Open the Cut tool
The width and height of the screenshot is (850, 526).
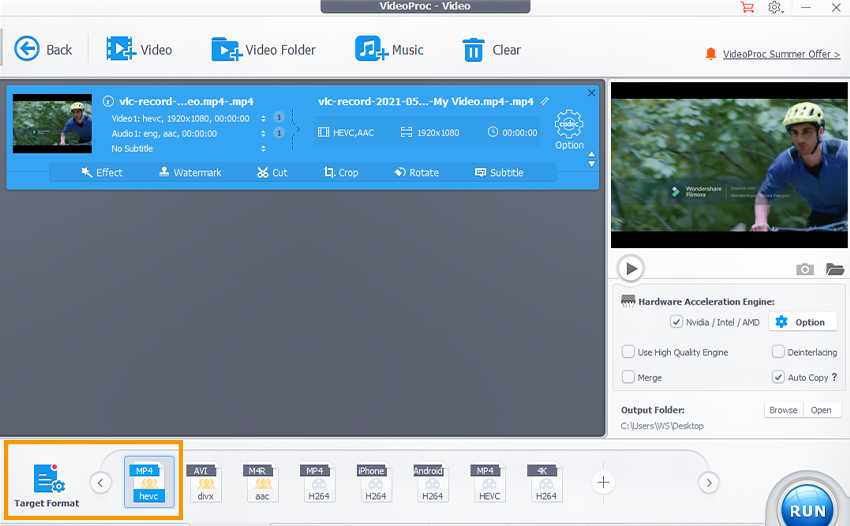pos(272,172)
